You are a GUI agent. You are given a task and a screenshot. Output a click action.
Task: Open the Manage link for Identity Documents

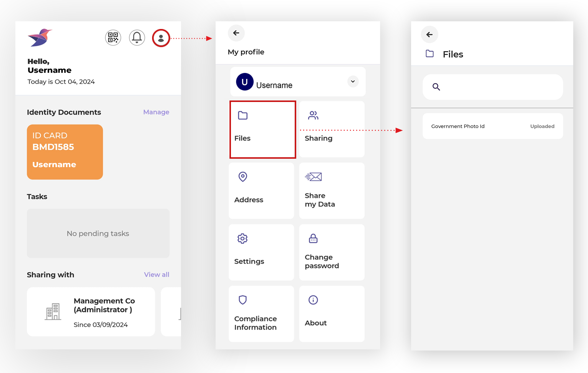(x=156, y=112)
